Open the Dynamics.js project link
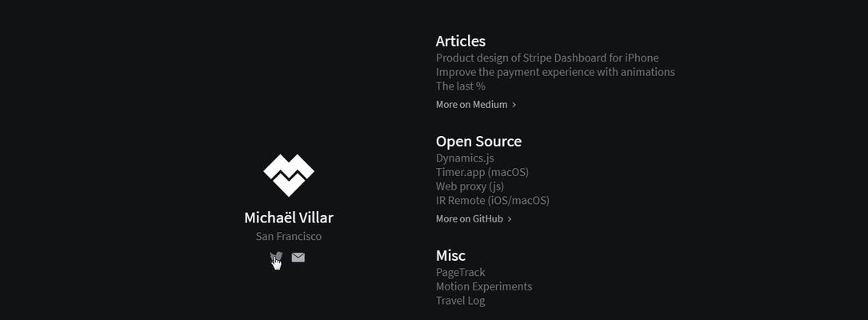 coord(465,158)
